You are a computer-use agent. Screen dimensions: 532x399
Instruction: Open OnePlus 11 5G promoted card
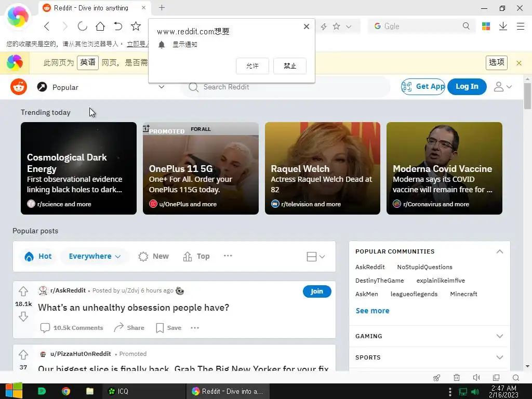(x=201, y=168)
